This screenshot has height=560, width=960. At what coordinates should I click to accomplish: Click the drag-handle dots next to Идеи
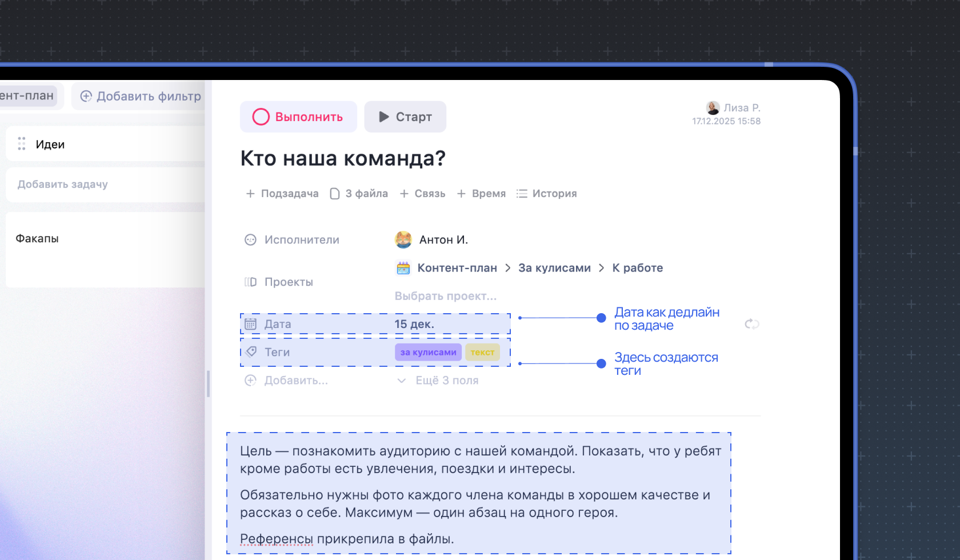coord(21,143)
